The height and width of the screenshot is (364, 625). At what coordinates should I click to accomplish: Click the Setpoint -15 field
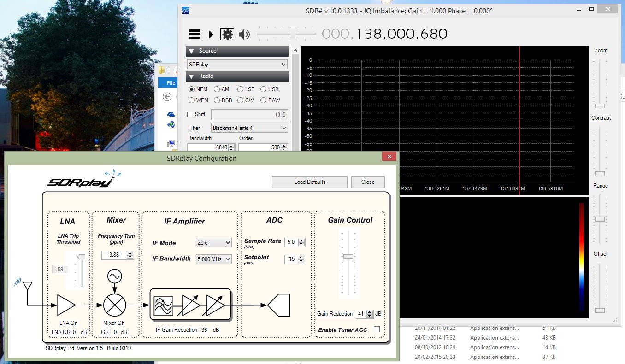291,259
